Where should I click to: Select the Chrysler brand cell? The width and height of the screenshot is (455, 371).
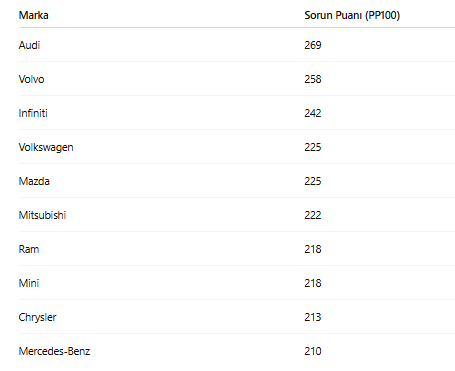(37, 317)
